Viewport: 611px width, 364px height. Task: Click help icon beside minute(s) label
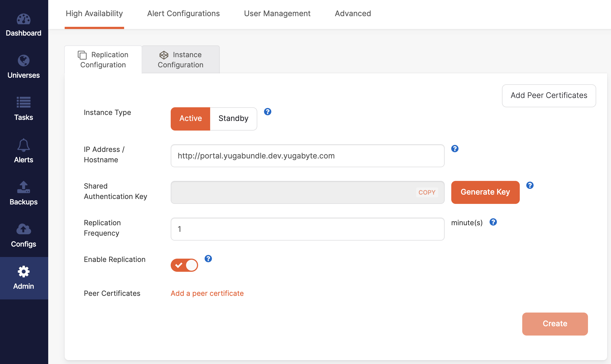[493, 222]
